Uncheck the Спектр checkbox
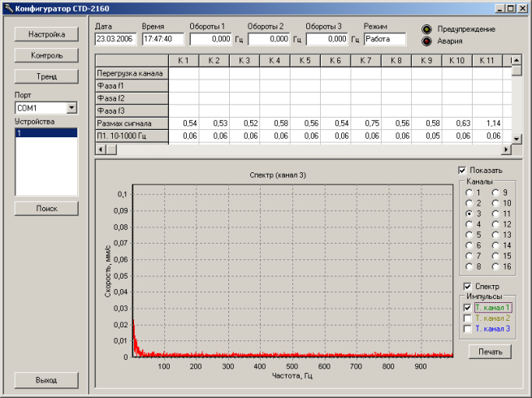 (466, 286)
